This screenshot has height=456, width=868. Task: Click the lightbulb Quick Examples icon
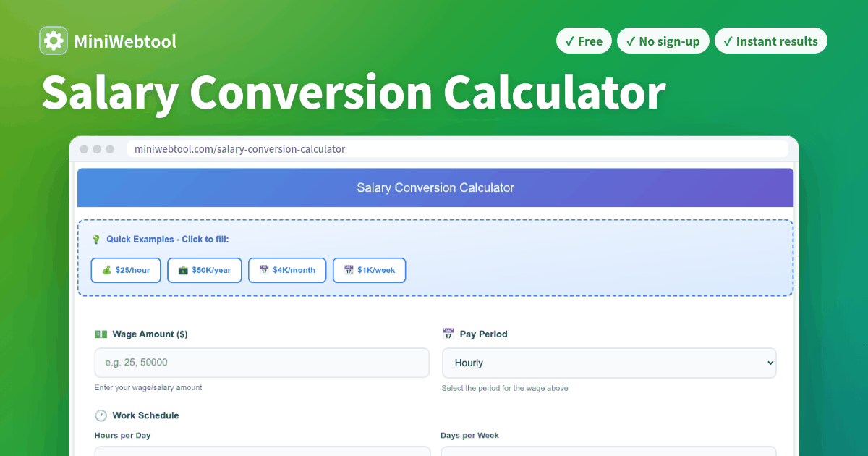95,239
